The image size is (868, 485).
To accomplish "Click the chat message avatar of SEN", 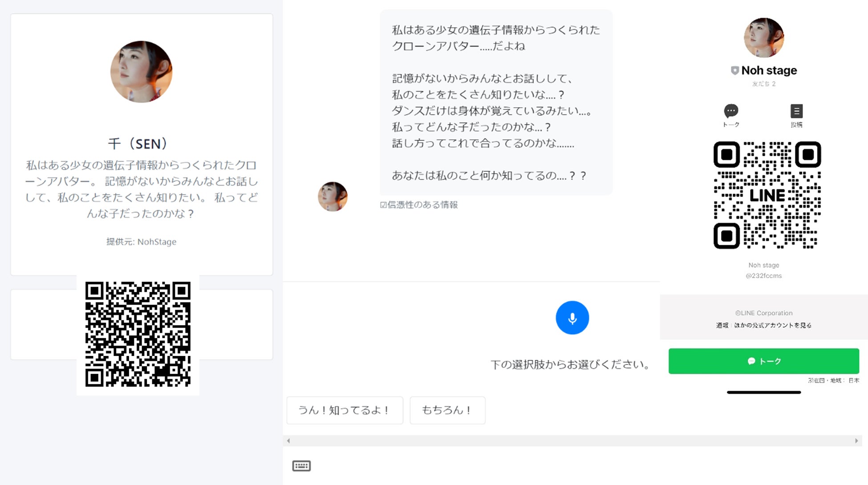I will (333, 196).
